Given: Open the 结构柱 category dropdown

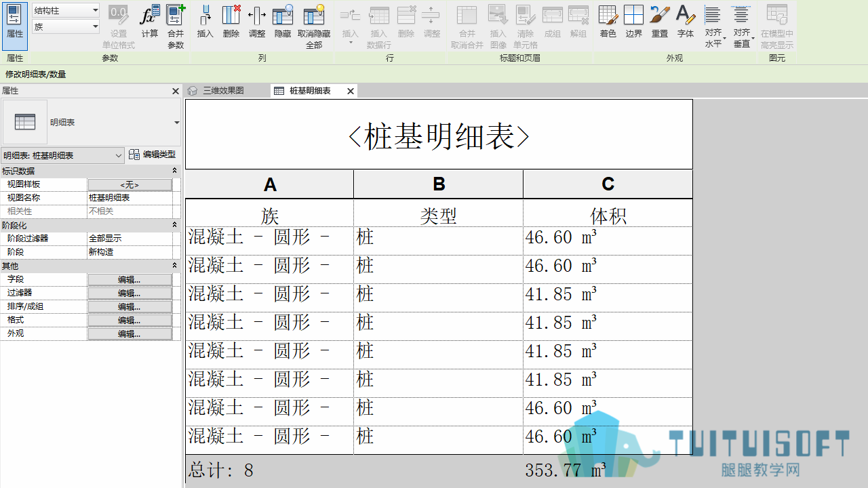Looking at the screenshot, I should tap(66, 10).
